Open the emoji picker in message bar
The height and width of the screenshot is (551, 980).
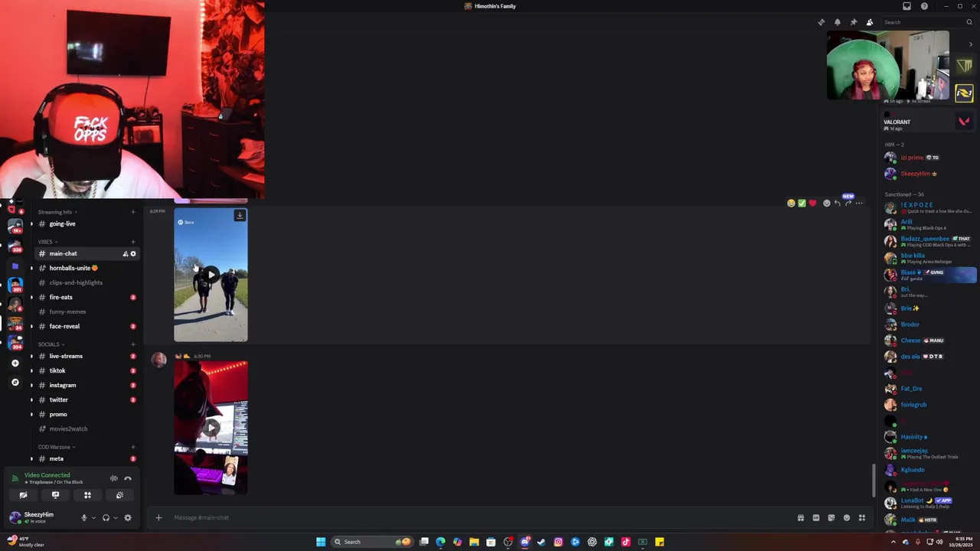click(847, 517)
